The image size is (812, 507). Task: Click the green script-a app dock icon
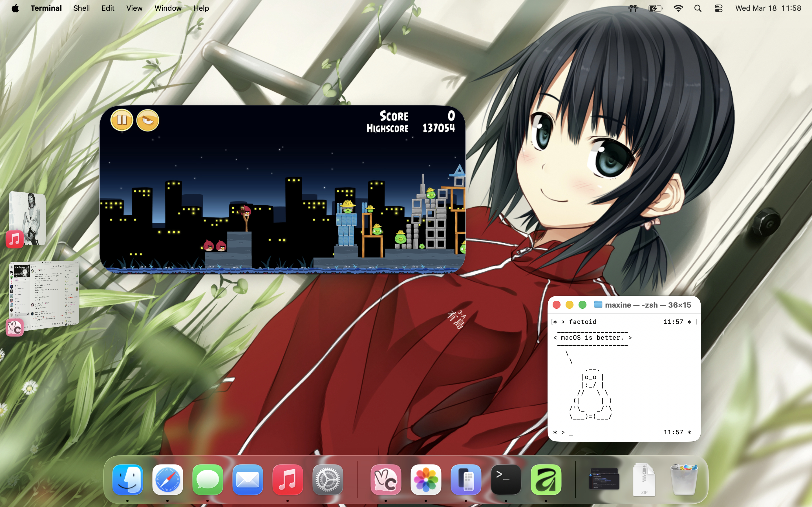pos(546,480)
